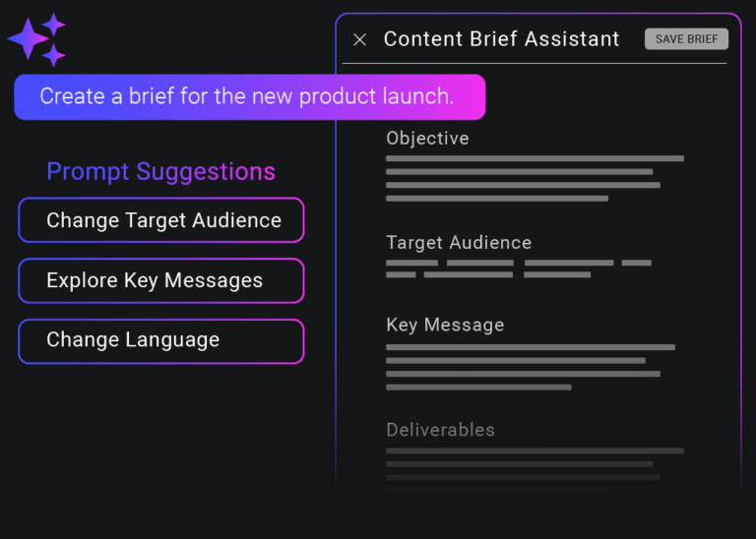This screenshot has width=756, height=539.
Task: Click the small lower sparkle star
Action: pos(55,55)
